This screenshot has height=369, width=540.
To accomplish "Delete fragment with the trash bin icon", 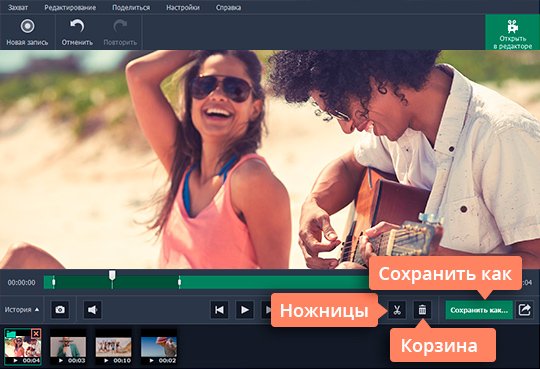I will tap(422, 310).
